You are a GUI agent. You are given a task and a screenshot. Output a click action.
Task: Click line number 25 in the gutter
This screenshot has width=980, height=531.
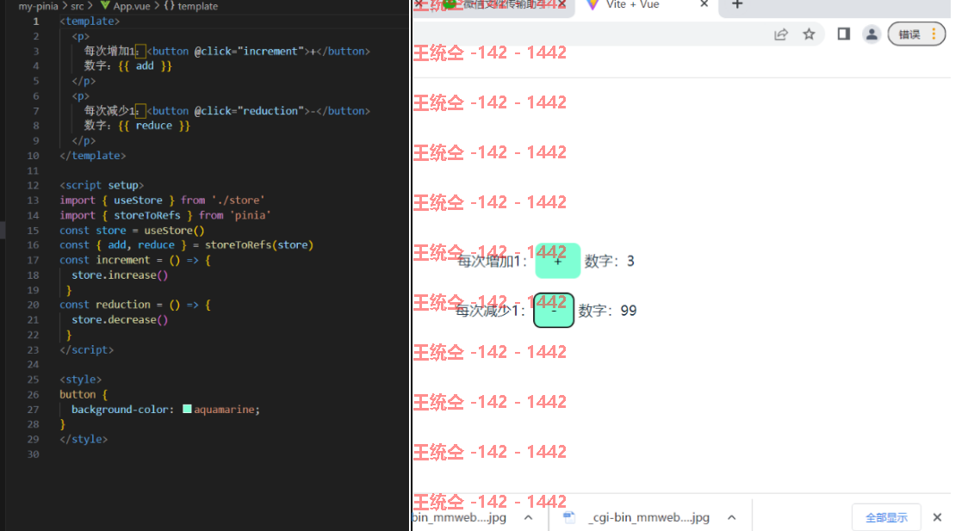pos(33,380)
